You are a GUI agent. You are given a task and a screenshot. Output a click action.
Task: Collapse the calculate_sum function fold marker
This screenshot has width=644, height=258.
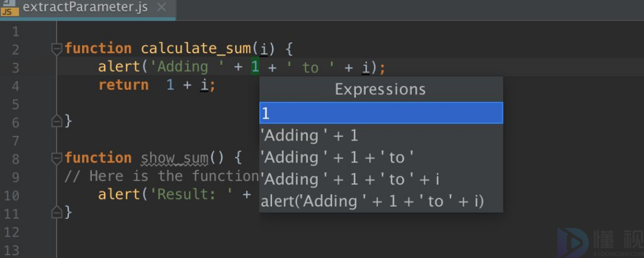pos(57,49)
